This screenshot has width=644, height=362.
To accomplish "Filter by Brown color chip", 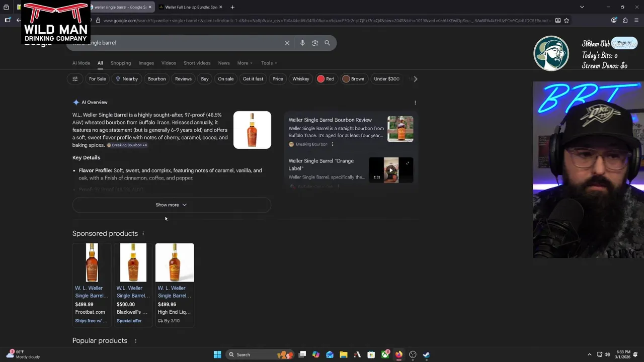I will pyautogui.click(x=353, y=79).
